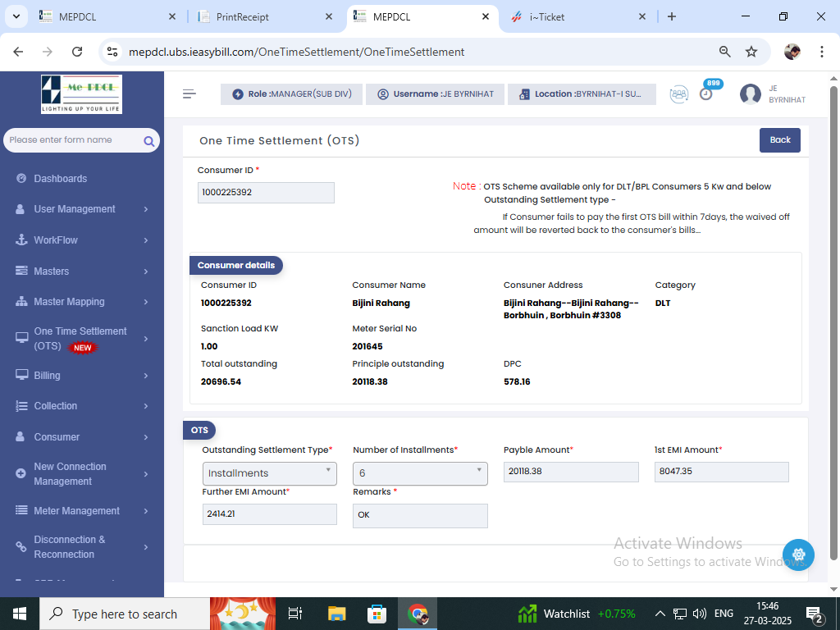Open Watchlist widget on taskbar
The image size is (840, 630).
(577, 614)
